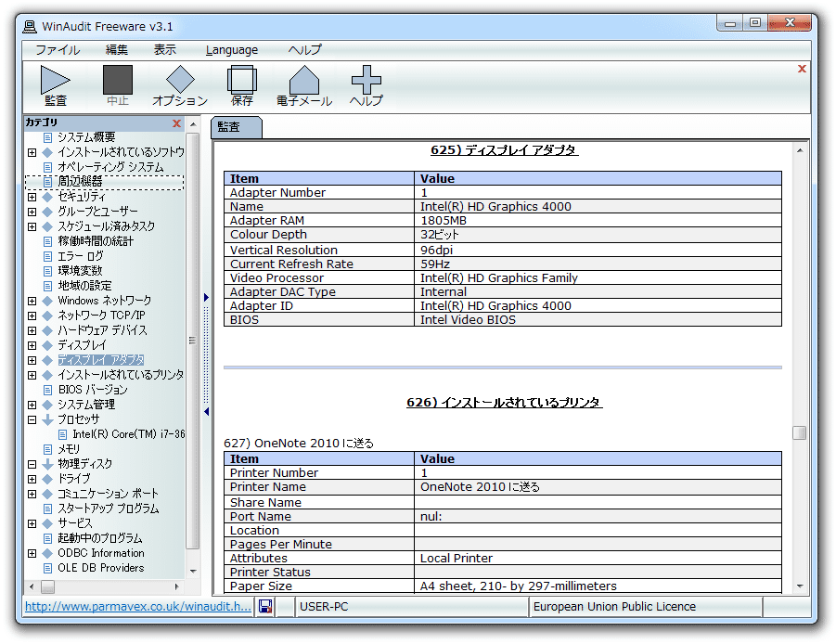836x644 pixels.
Task: Open the ヘルプ menu in menu bar
Action: pyautogui.click(x=305, y=50)
